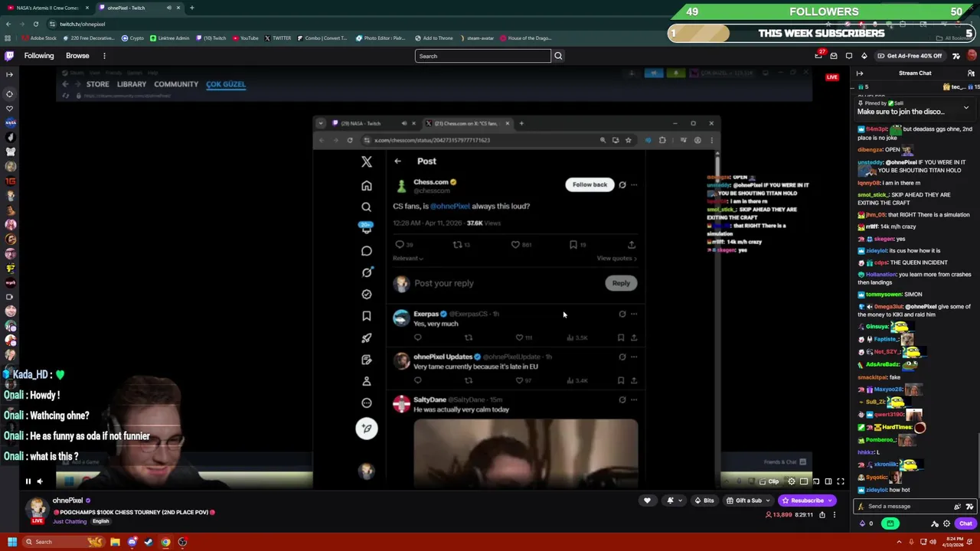
Task: Open the notification bell dropdown
Action: tap(673, 500)
